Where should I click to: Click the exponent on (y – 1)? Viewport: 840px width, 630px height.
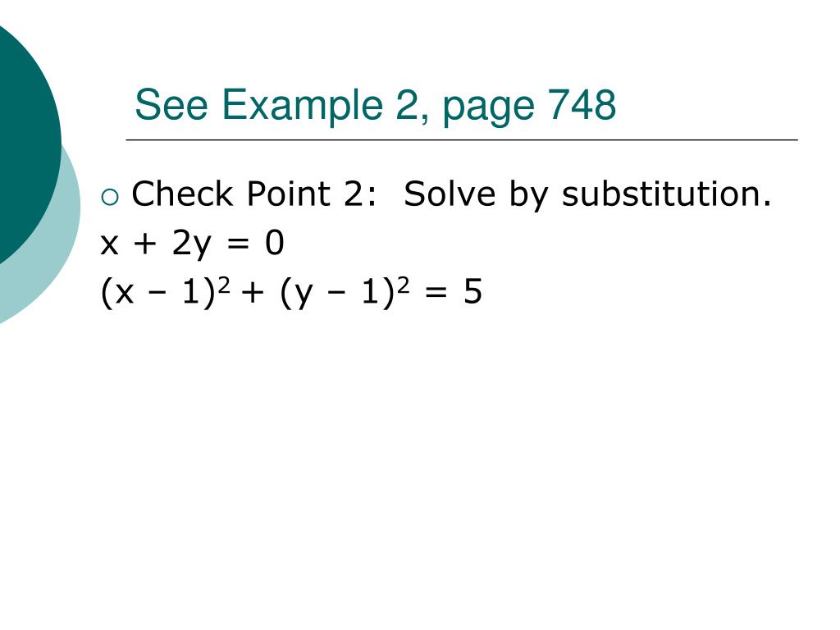click(404, 285)
